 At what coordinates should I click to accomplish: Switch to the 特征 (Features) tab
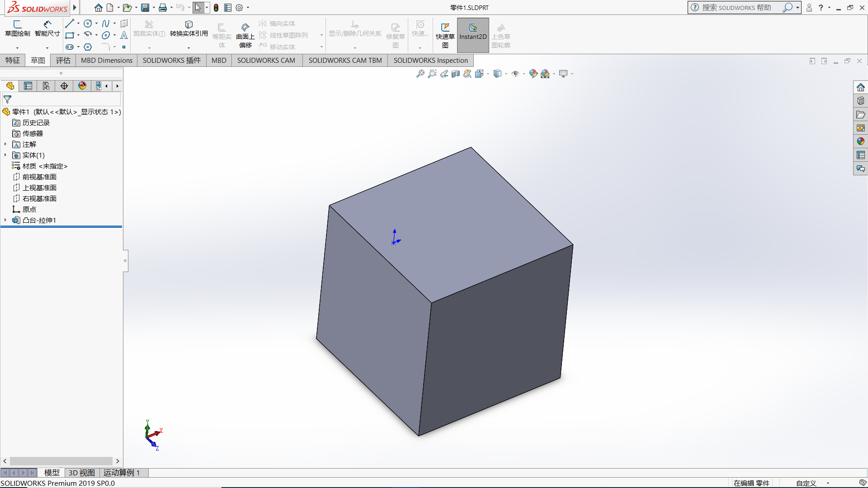click(13, 60)
